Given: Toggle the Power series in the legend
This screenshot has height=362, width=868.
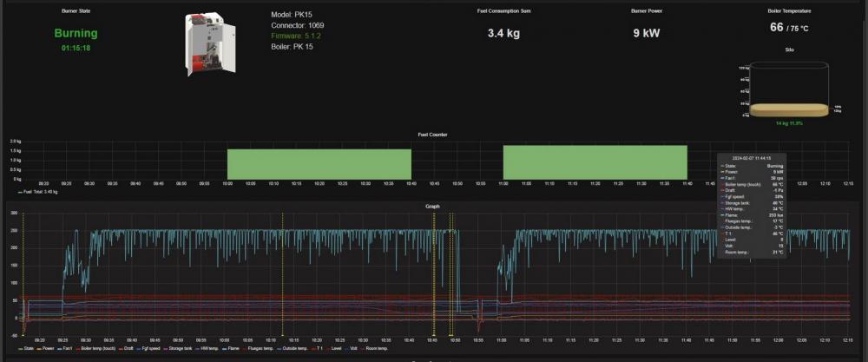Looking at the screenshot, I should (x=45, y=349).
